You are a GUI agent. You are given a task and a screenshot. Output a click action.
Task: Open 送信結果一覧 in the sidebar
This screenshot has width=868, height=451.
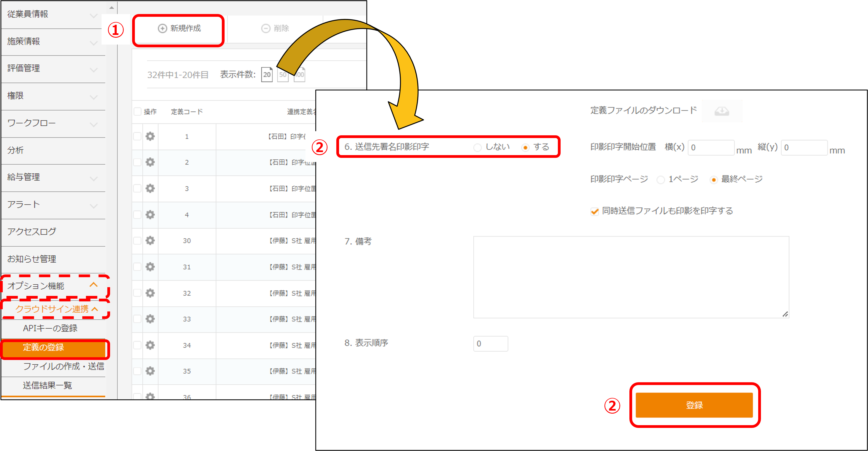click(x=53, y=386)
